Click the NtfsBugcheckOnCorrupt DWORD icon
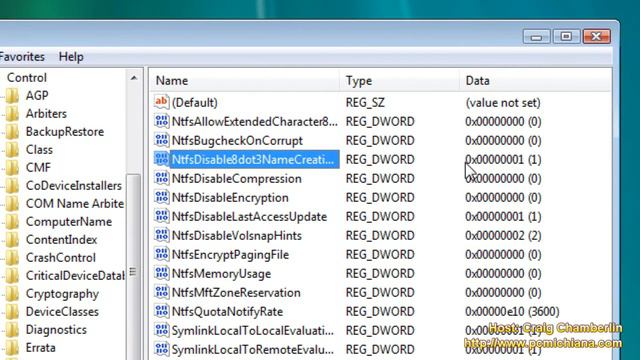This screenshot has height=360, width=640. coord(162,140)
